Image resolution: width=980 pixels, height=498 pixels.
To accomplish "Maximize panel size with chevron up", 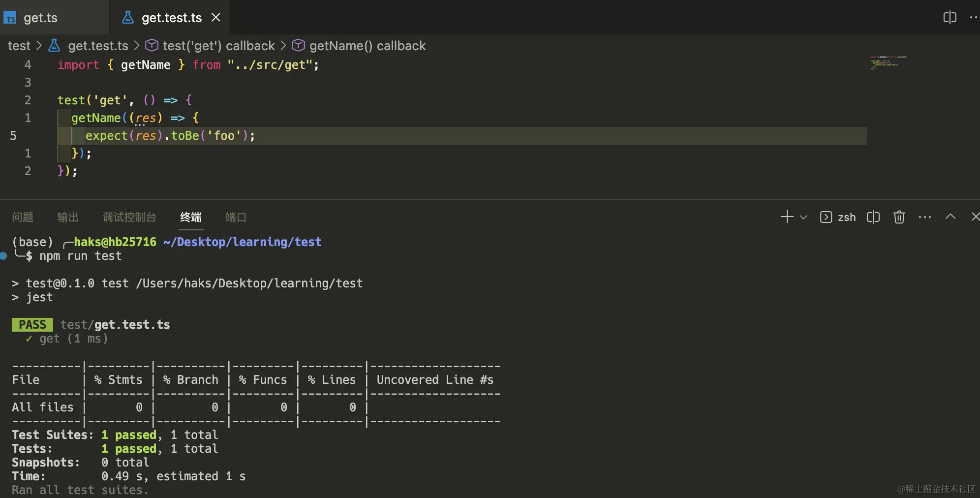I will pos(950,217).
